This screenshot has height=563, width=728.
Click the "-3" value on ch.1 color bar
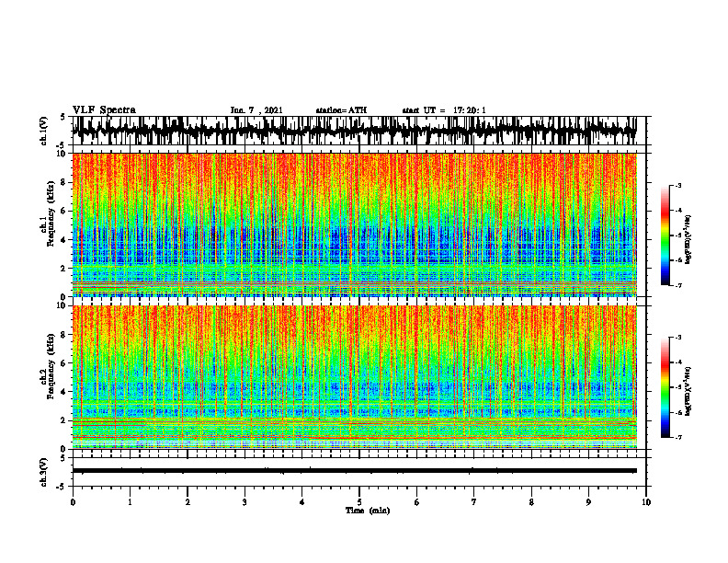pyautogui.click(x=678, y=186)
